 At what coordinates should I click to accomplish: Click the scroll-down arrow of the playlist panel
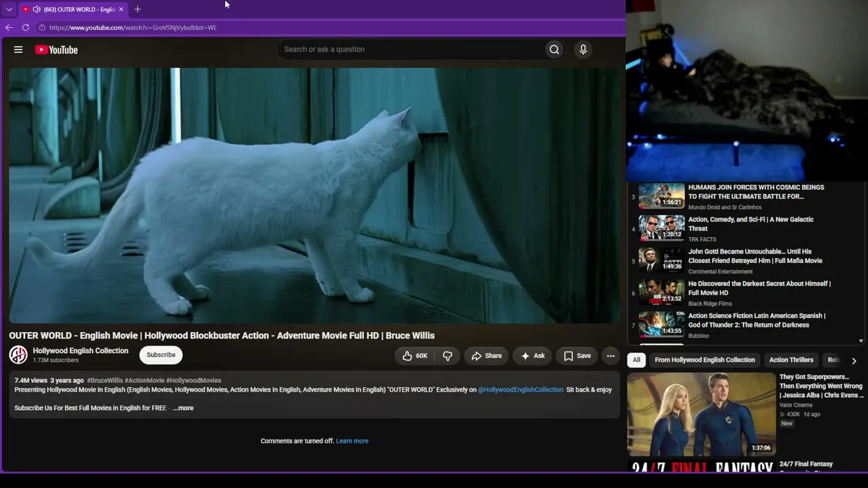click(861, 341)
